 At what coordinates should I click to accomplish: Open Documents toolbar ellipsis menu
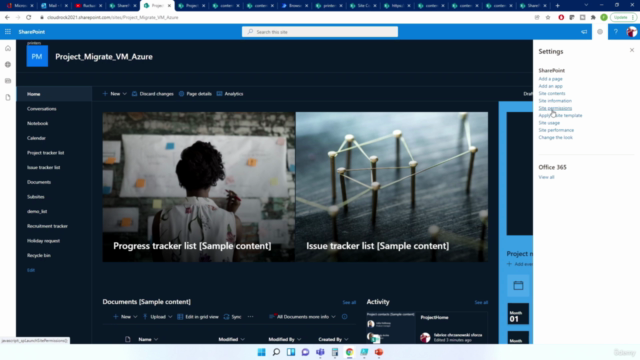point(250,317)
